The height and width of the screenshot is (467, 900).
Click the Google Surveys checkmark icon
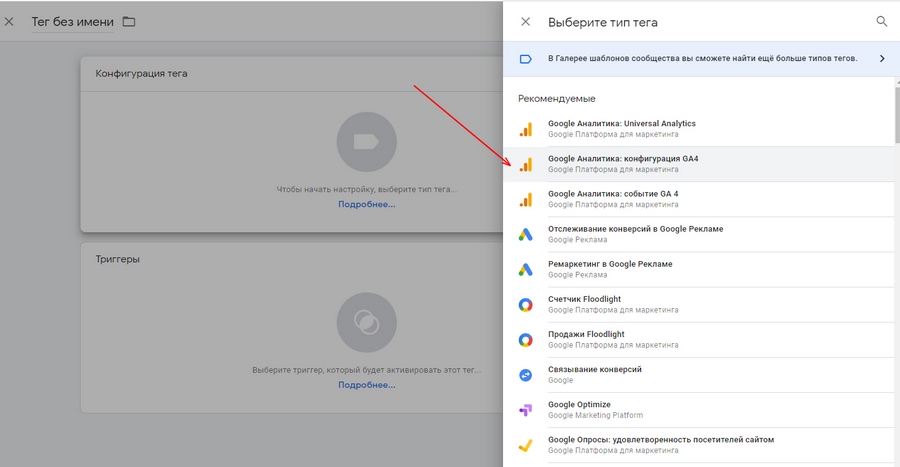[x=525, y=445]
